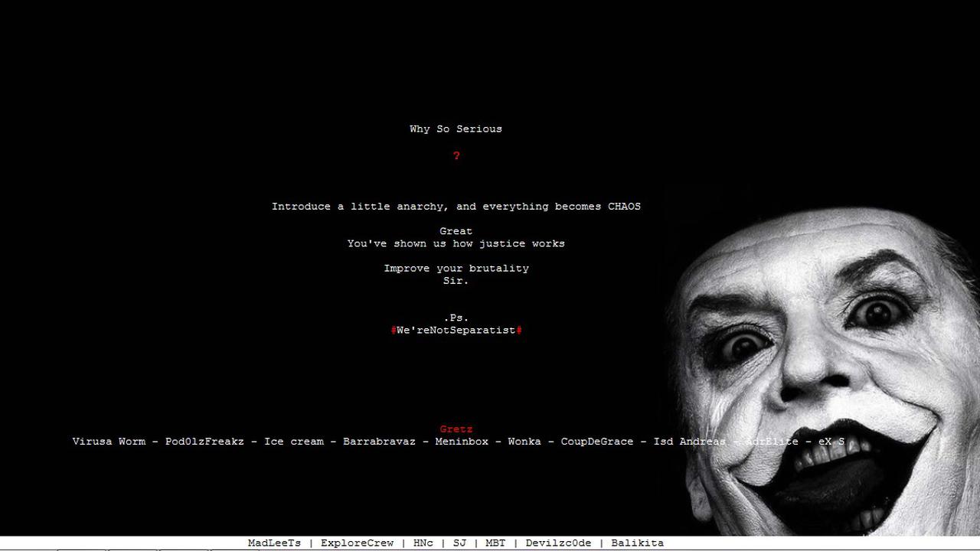Click the red #We'reNotSeparatist# hashtag
Screen dimensions: 980x551
[456, 330]
